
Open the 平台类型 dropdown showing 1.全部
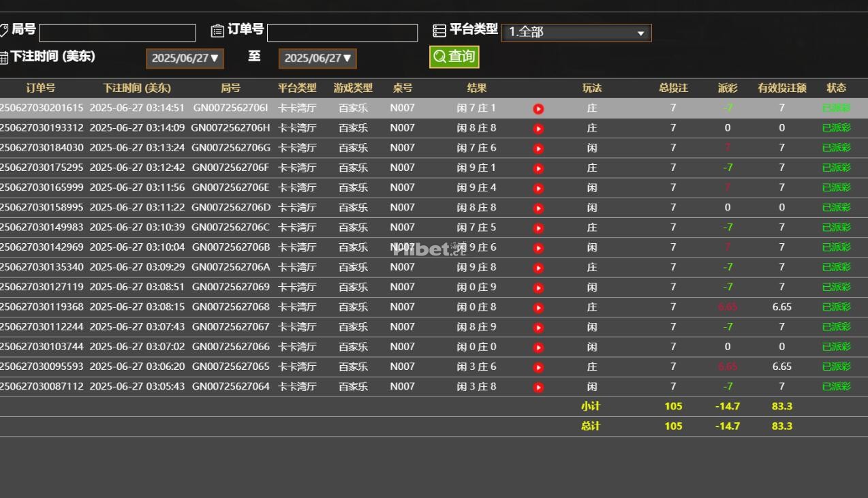(x=576, y=32)
